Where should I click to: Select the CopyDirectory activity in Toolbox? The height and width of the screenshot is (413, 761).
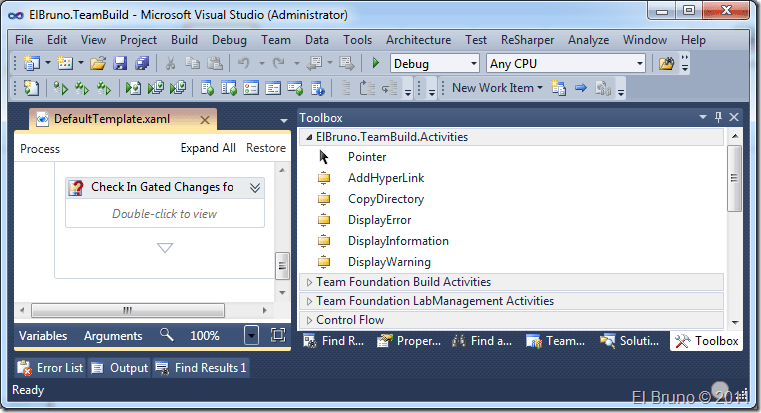coord(385,199)
